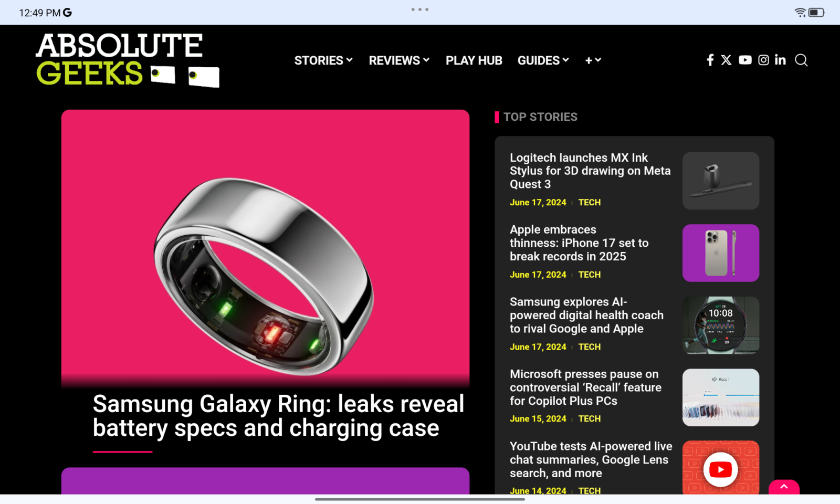Expand the Reviews dropdown menu
Viewport: 840px width, 504px height.
[399, 60]
